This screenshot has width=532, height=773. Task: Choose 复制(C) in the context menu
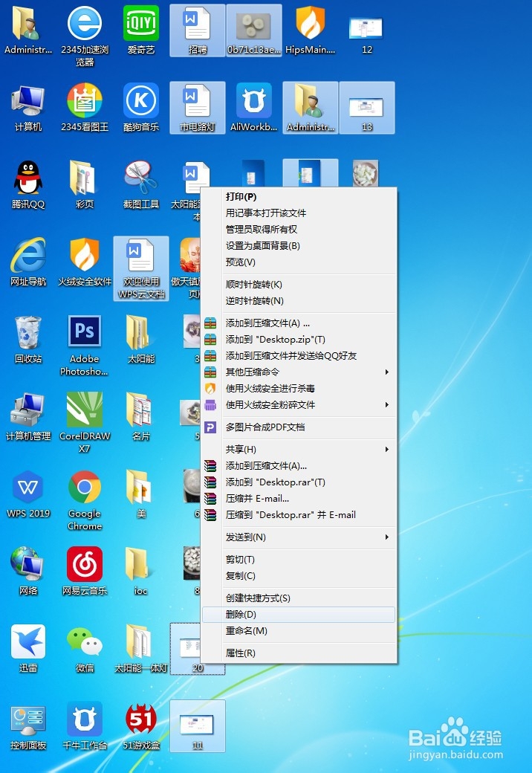point(299,576)
